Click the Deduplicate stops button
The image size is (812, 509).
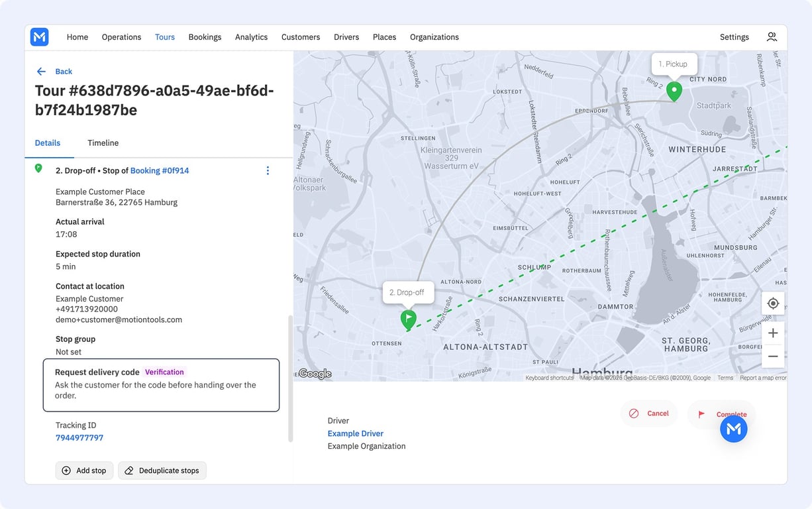[162, 471]
